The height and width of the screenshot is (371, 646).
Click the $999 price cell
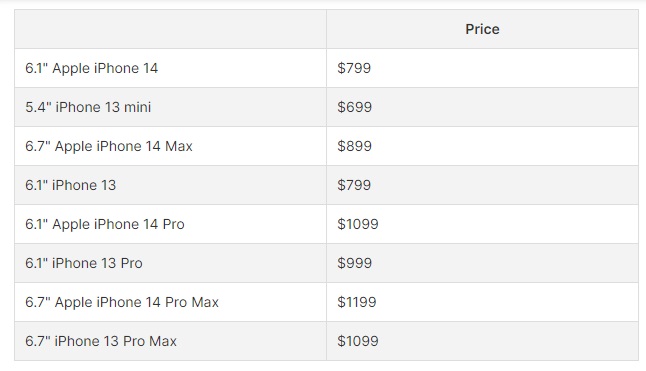tap(482, 263)
